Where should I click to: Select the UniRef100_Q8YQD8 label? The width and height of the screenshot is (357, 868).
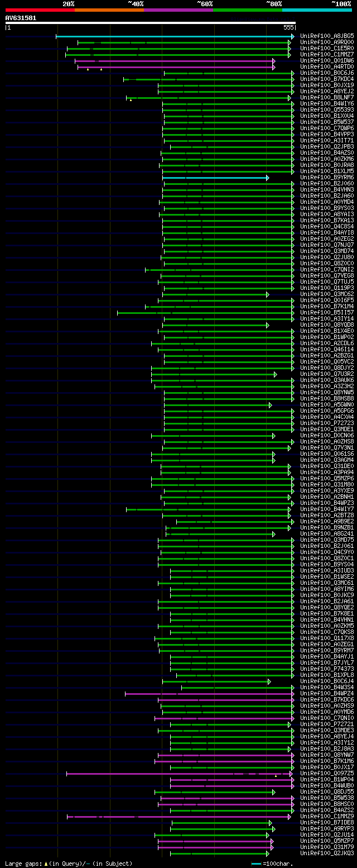click(327, 325)
